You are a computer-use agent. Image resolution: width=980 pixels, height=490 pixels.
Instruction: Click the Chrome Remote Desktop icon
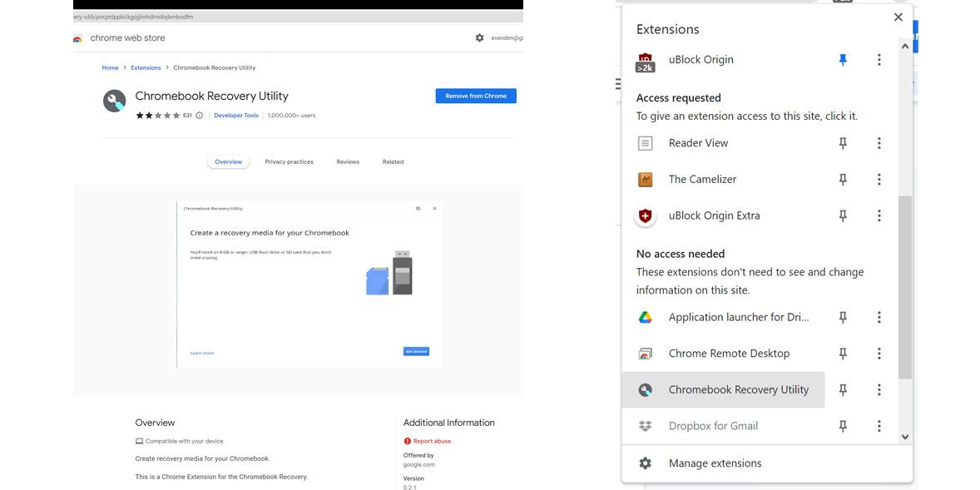click(x=645, y=354)
